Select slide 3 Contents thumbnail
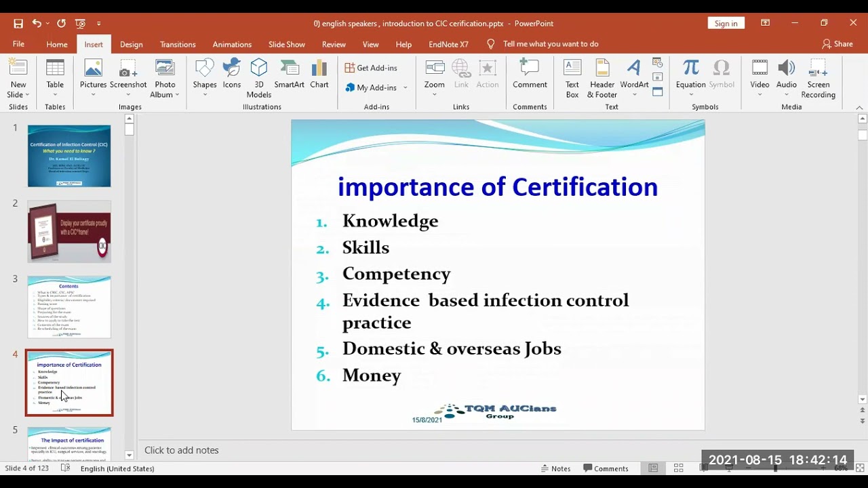 click(x=69, y=307)
